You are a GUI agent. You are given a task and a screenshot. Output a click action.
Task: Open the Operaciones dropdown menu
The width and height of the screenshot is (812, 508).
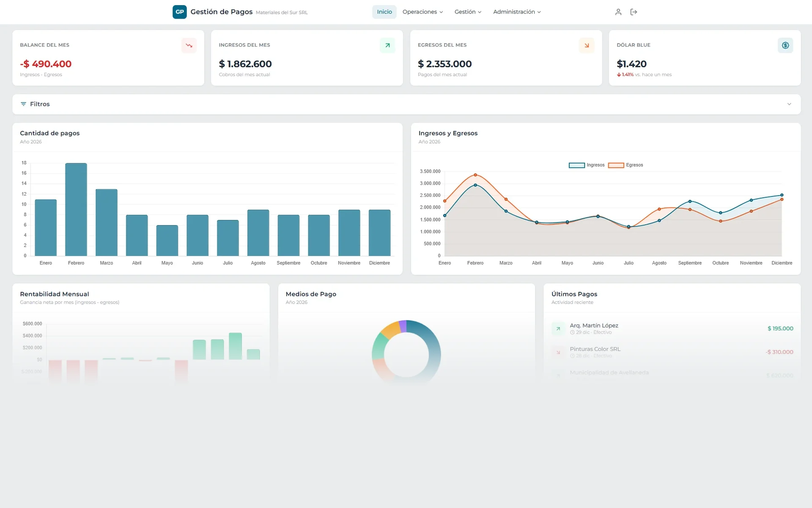tap(422, 12)
